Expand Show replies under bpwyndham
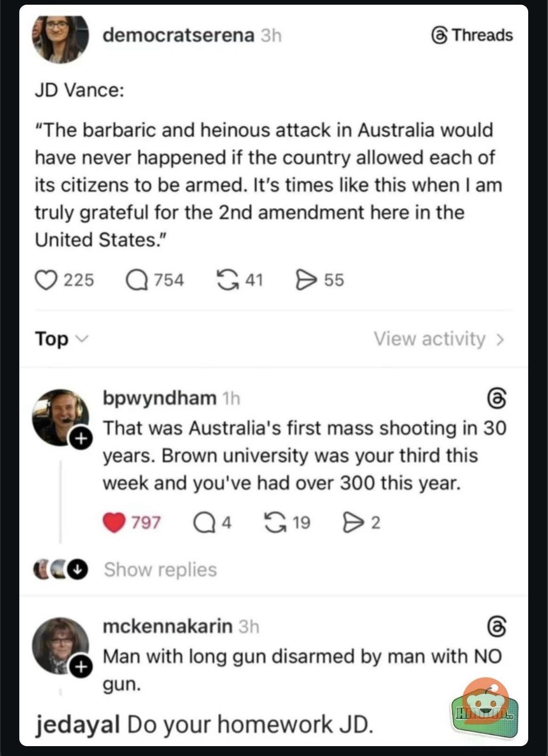Viewport: 548px width, 756px height. 160,570
